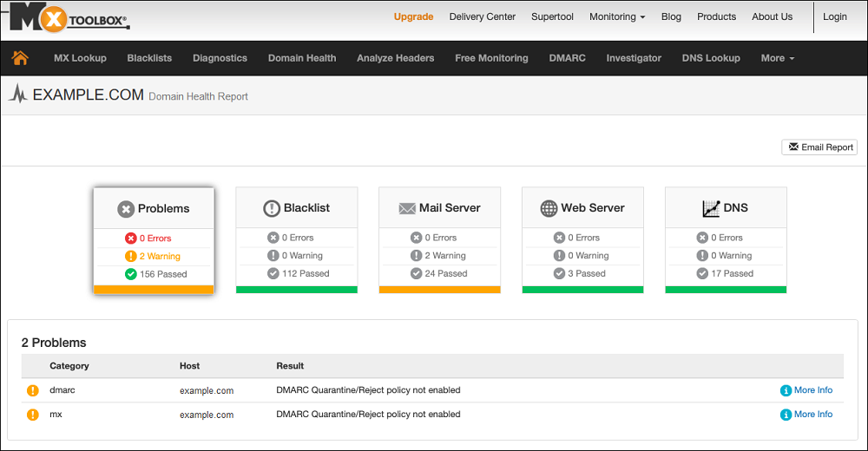Click the Problems X icon
Viewport: 868px width, 451px height.
pos(126,209)
